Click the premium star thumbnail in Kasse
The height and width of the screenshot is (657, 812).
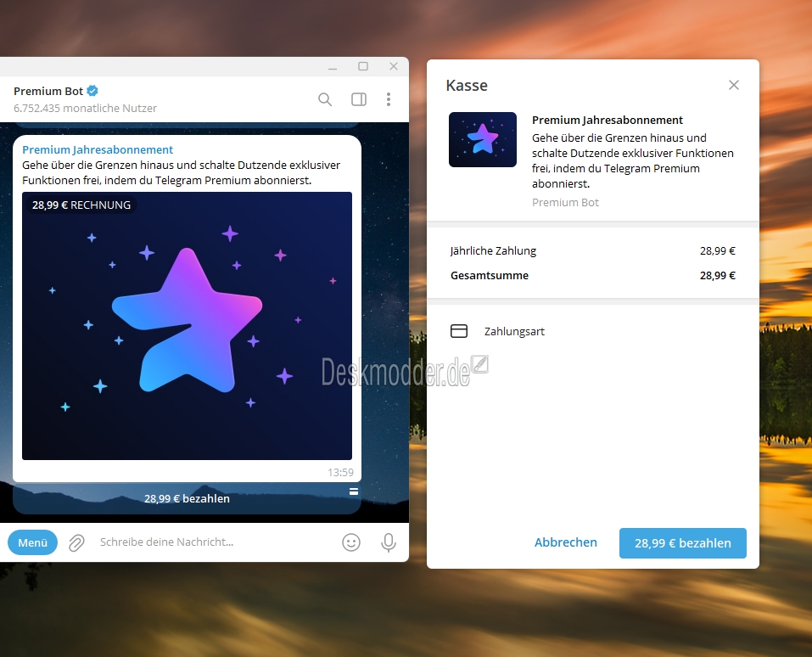click(x=483, y=139)
